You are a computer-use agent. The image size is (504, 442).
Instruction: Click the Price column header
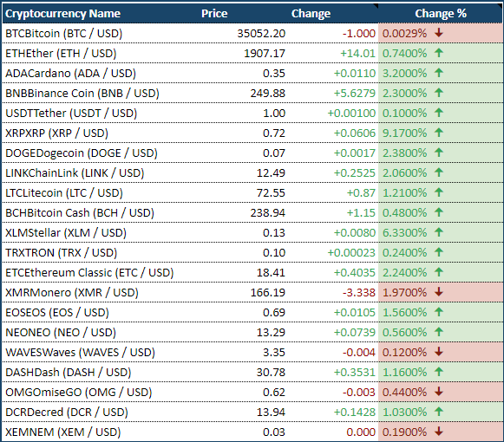coord(214,14)
